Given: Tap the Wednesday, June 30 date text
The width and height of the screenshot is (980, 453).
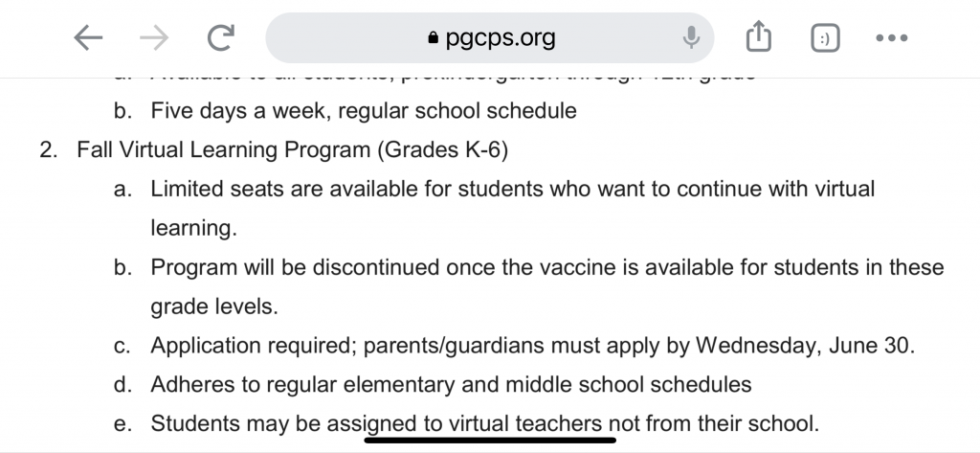Looking at the screenshot, I should click(x=805, y=346).
